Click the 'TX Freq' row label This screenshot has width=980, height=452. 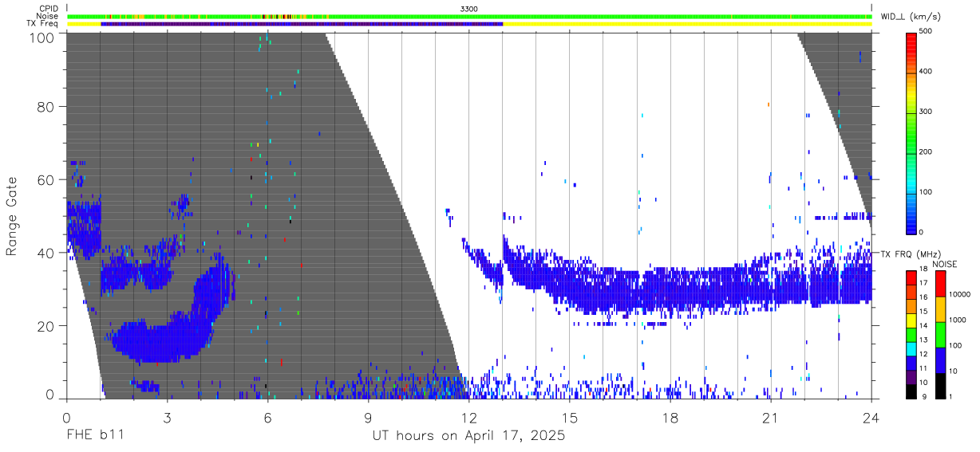point(43,24)
